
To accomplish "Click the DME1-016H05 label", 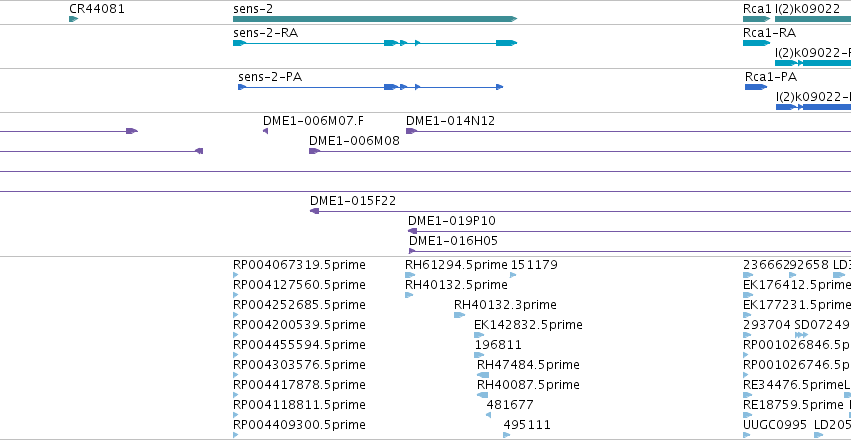I will point(453,241).
